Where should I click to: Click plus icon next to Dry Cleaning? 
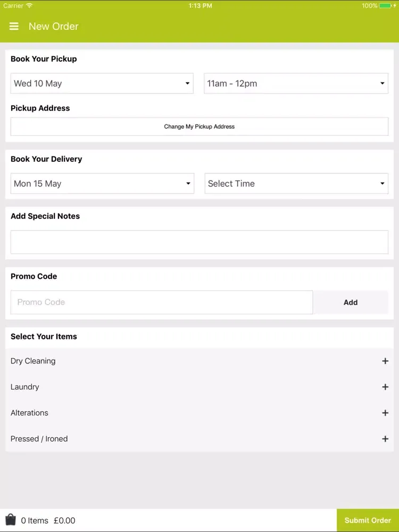click(385, 361)
